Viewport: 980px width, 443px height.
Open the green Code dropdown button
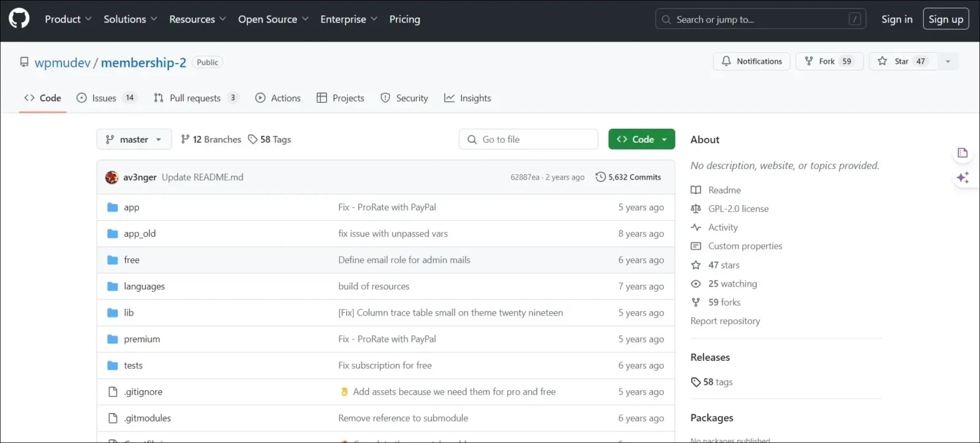tap(641, 140)
